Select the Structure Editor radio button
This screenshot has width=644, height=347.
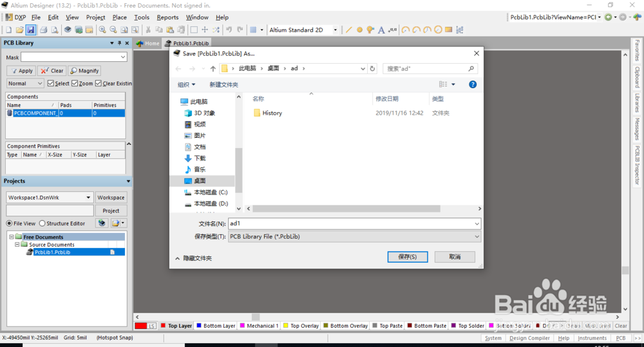pos(42,223)
